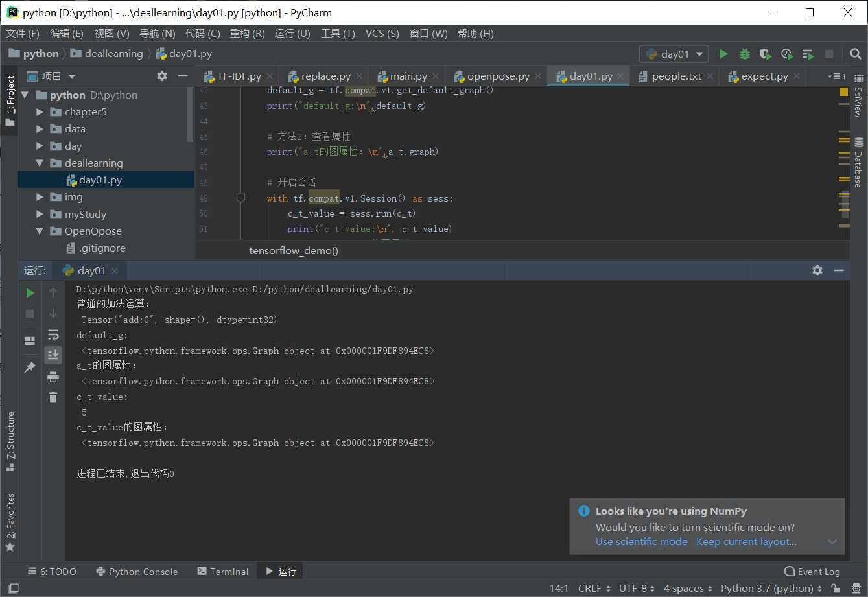
Task: Hide the Run tool window
Action: click(x=839, y=270)
